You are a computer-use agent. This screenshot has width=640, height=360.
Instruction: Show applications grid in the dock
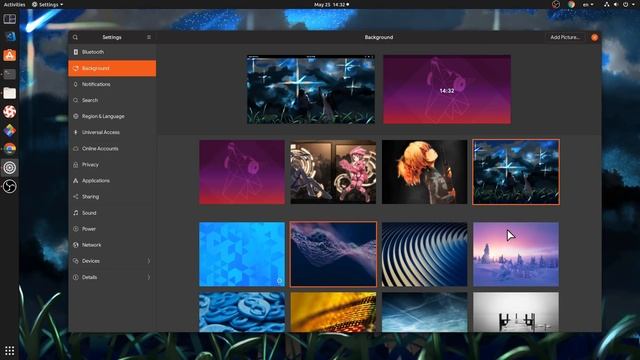click(9, 351)
